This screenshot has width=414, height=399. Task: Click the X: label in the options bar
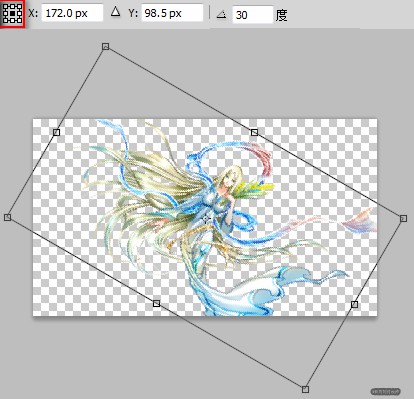click(33, 13)
